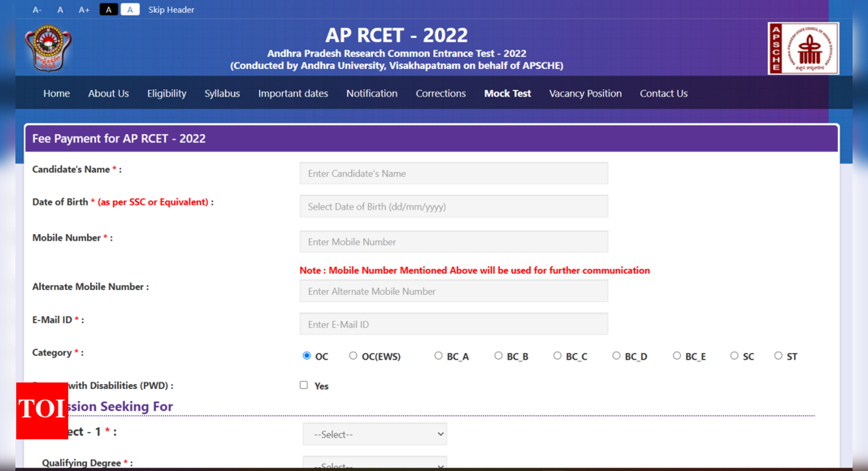Click the AP RCET - 2022 title
868x471 pixels.
(x=397, y=35)
